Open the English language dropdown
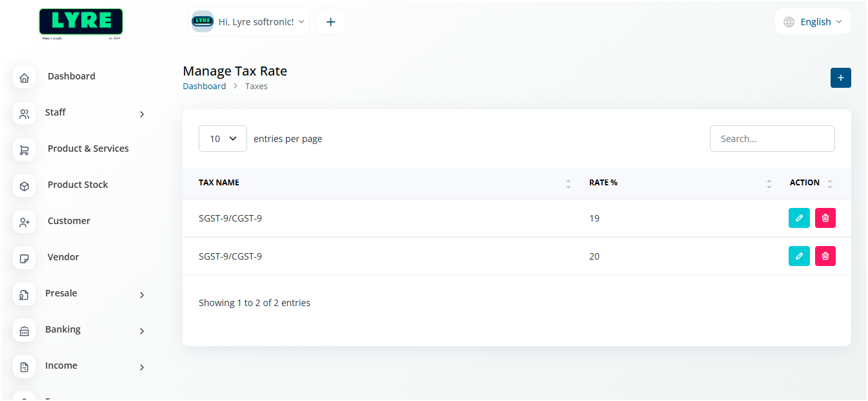The height and width of the screenshot is (401, 868). tap(812, 22)
